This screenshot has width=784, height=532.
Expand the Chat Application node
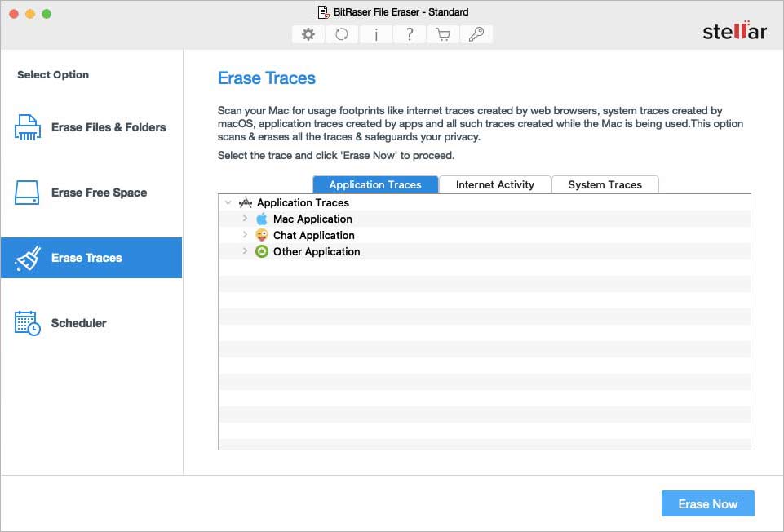click(x=245, y=234)
